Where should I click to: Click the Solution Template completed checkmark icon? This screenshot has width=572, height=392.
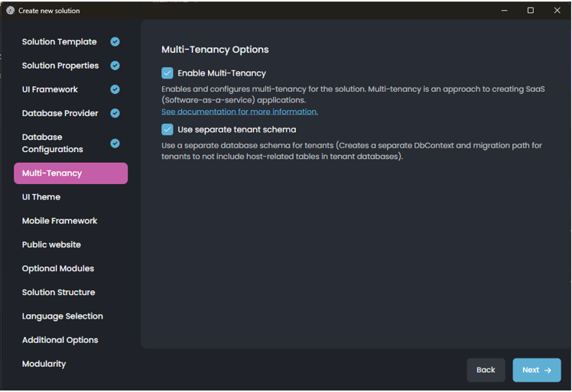[x=115, y=42]
